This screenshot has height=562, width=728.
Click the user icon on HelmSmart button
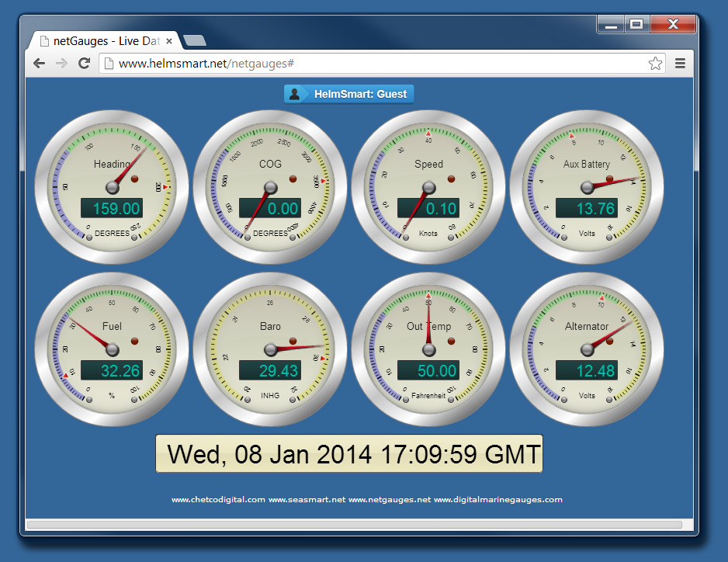click(x=294, y=94)
